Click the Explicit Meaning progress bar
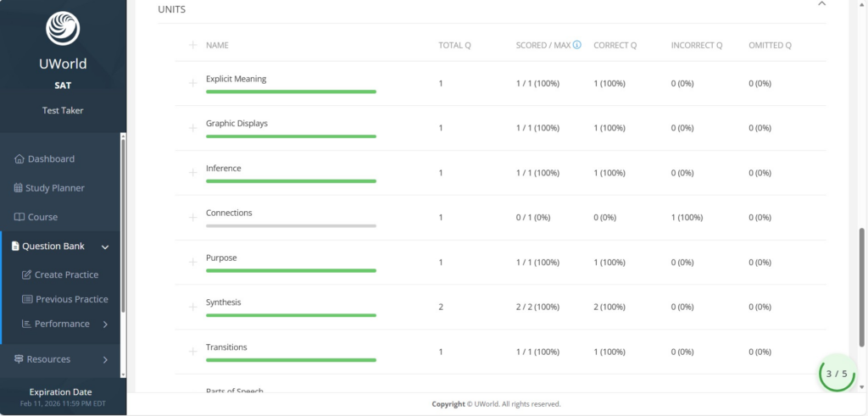 pyautogui.click(x=292, y=92)
